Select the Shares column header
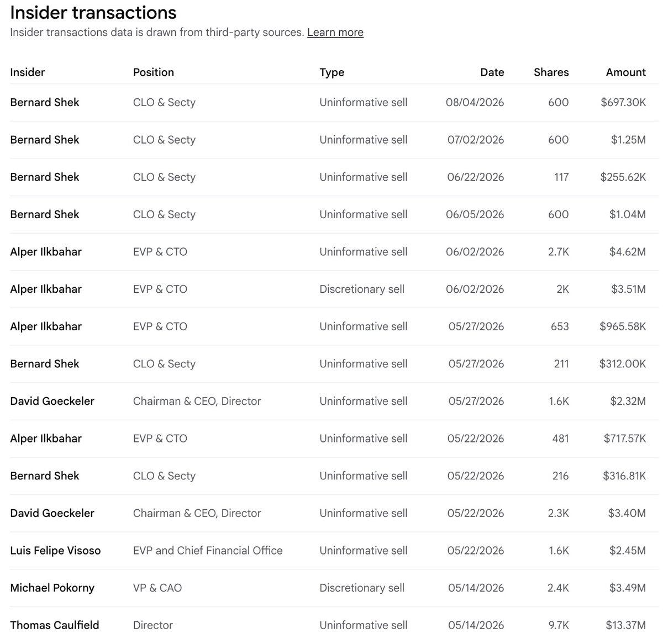 coord(551,72)
